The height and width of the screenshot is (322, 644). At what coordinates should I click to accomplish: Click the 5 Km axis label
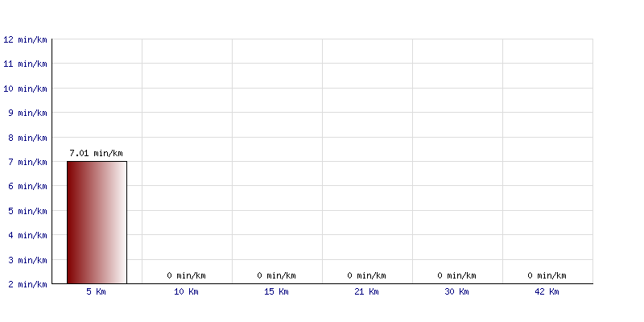(96, 291)
